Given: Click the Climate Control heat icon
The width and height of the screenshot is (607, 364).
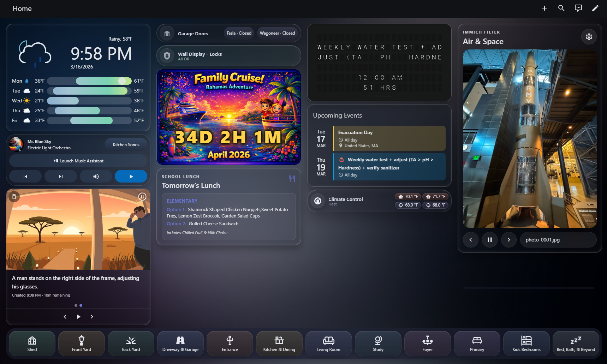Looking at the screenshot, I should pyautogui.click(x=317, y=201).
